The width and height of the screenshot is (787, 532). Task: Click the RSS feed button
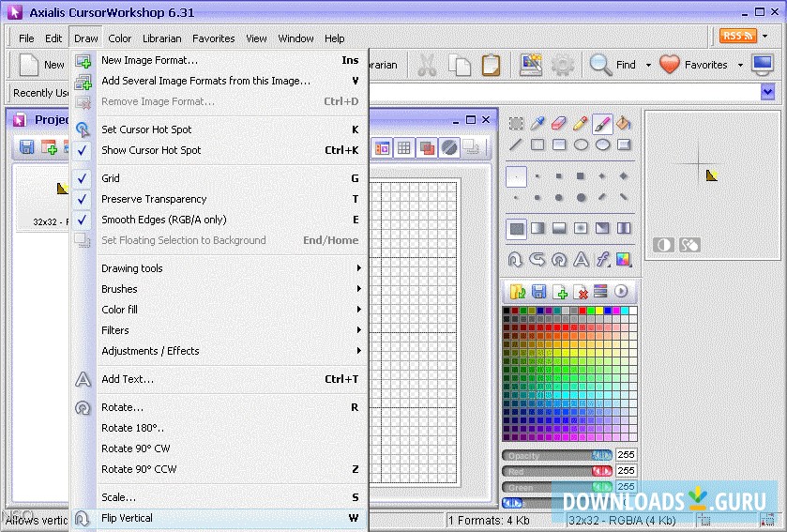tap(738, 37)
